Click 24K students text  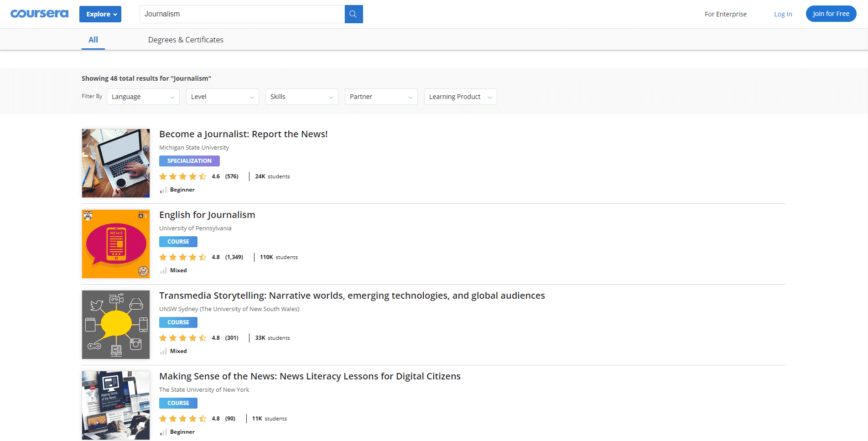pos(272,176)
